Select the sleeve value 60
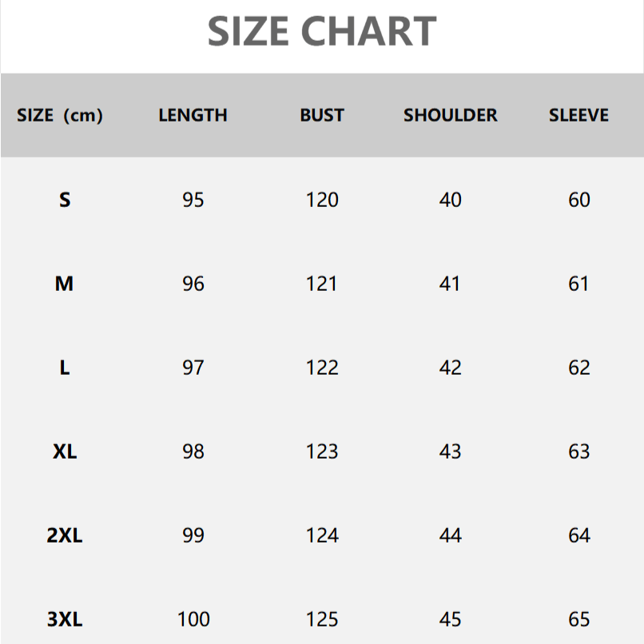 [x=579, y=200]
